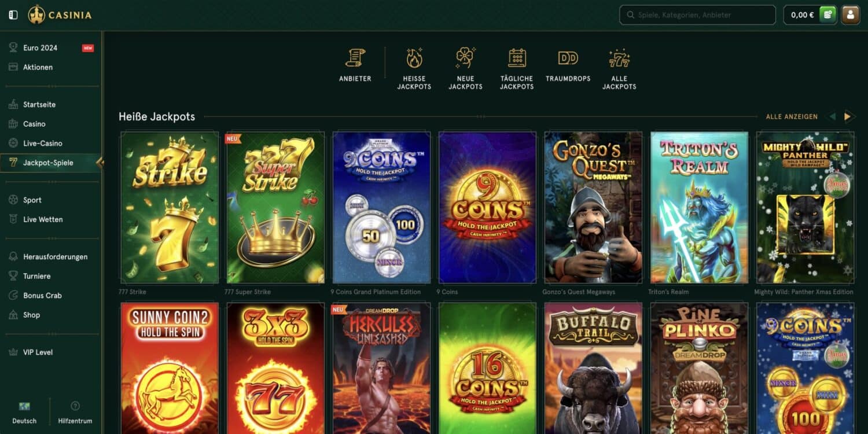Launch the Gonzo's Quest Megaways game thumbnail
The width and height of the screenshot is (868, 434).
click(x=593, y=208)
